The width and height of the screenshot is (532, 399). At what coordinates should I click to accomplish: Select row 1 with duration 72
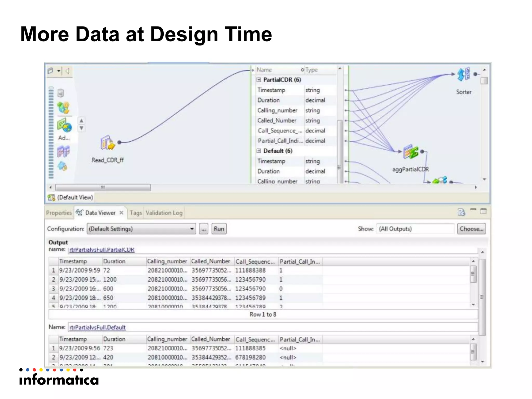[185, 270]
